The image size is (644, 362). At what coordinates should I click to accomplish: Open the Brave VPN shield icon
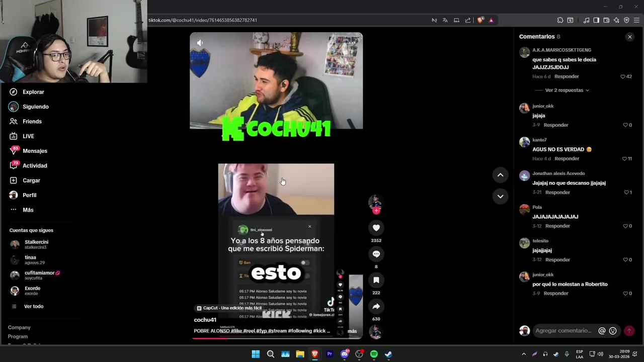point(626,20)
